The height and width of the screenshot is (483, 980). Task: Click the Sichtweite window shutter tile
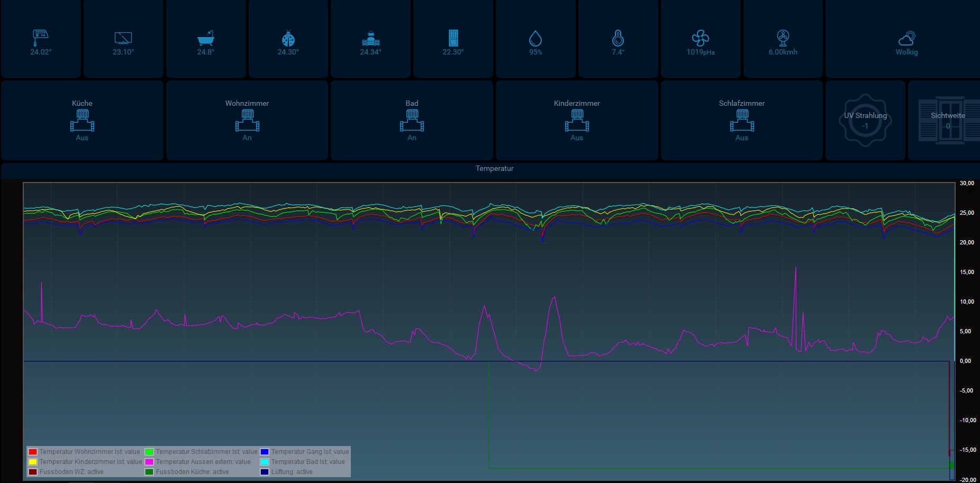pos(945,121)
